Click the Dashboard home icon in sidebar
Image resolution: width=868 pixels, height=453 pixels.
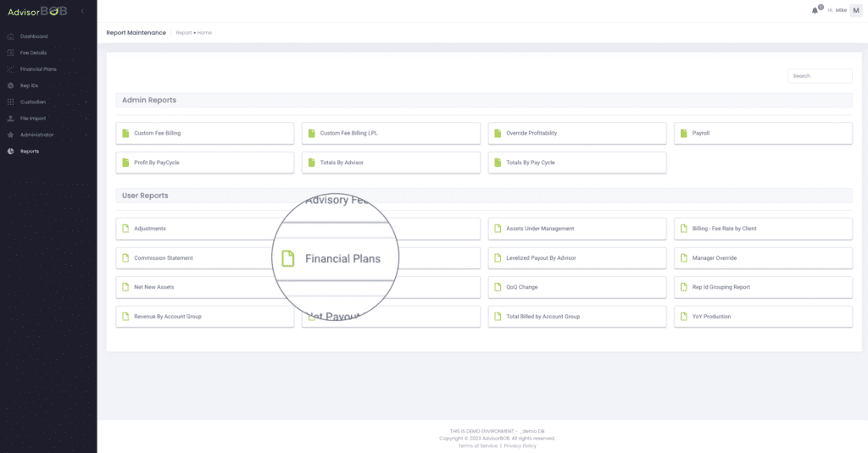point(10,36)
